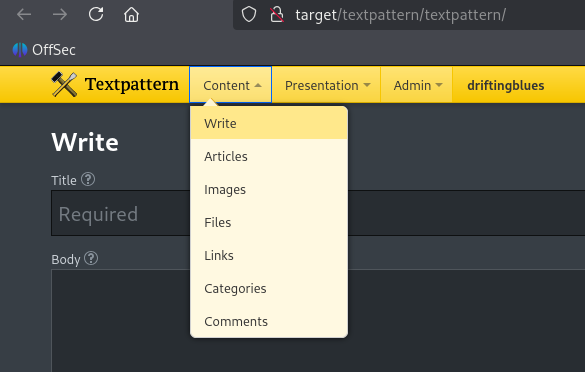The image size is (585, 372).
Task: Select Comments from the Content menu
Action: pyautogui.click(x=269, y=321)
